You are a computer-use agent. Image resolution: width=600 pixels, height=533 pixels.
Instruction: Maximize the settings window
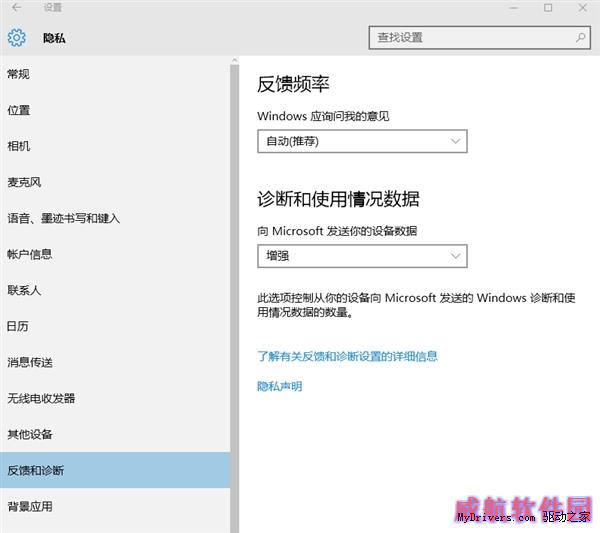548,7
